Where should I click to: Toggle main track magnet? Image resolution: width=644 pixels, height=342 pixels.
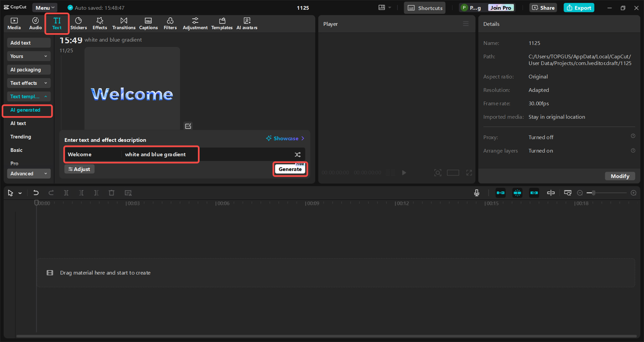501,193
